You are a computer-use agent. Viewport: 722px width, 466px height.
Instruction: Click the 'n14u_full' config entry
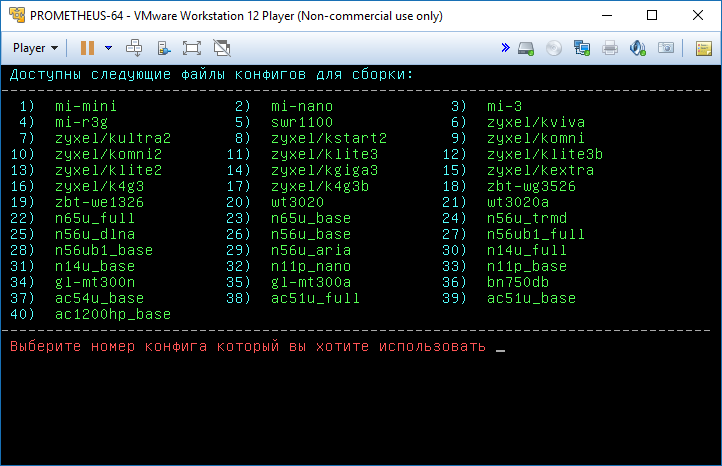click(527, 250)
